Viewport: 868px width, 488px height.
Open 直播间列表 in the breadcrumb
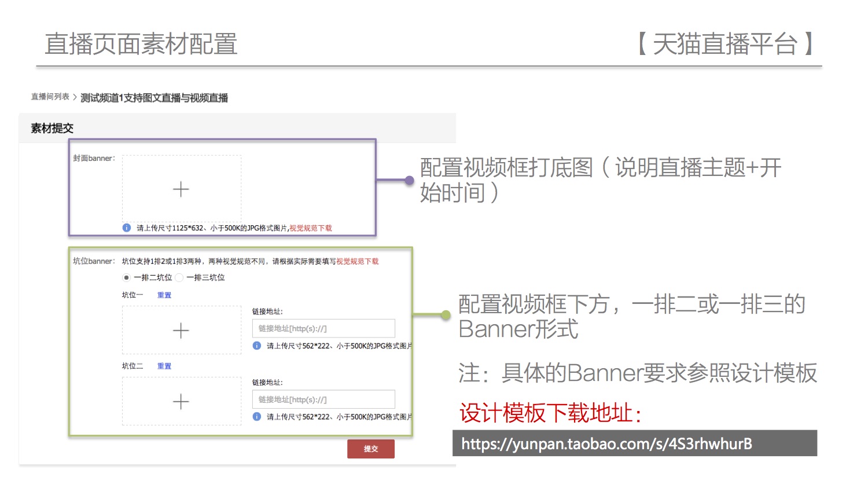tap(50, 97)
